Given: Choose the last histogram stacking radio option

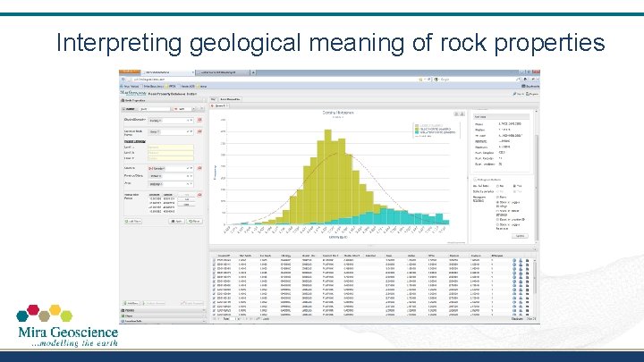Looking at the screenshot, I should coord(498,225).
